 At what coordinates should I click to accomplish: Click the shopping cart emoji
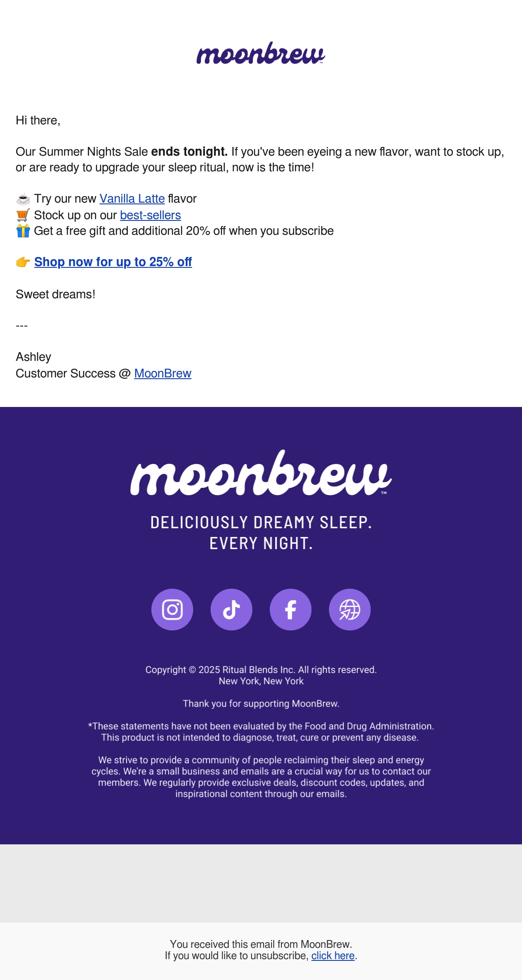point(23,215)
